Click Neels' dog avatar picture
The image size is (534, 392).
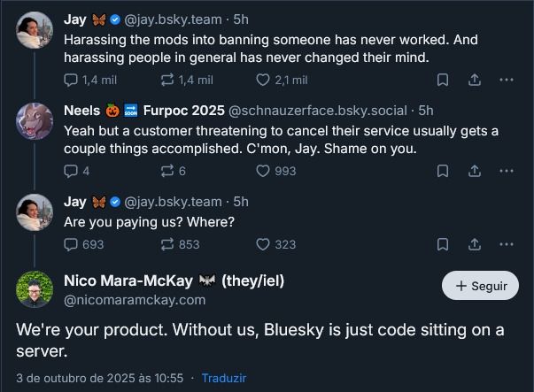pyautogui.click(x=35, y=120)
